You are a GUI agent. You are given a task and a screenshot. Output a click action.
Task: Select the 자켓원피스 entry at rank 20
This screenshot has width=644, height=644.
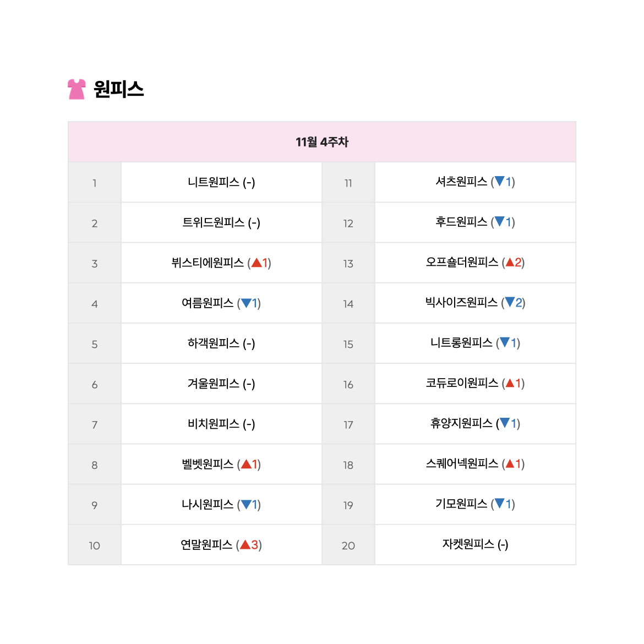pos(475,544)
